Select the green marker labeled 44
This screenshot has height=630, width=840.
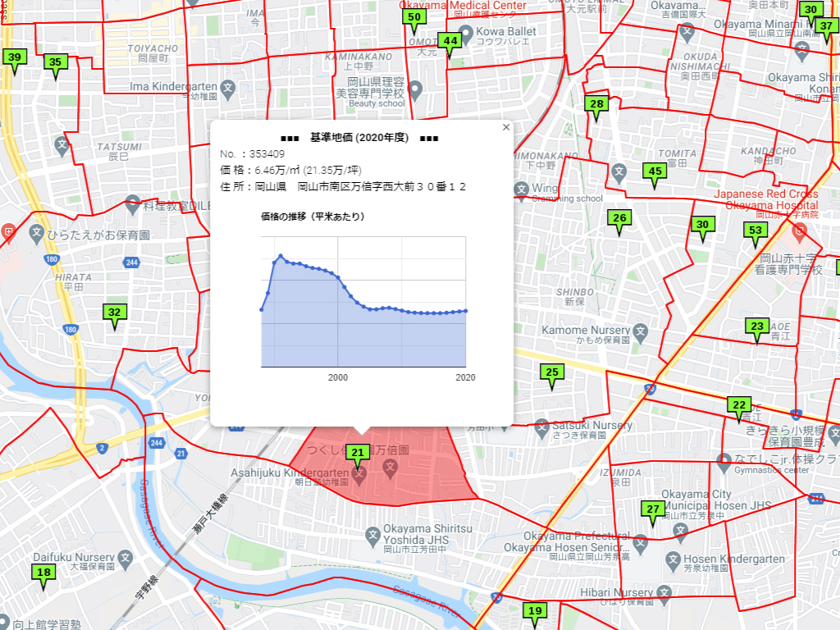tap(449, 40)
